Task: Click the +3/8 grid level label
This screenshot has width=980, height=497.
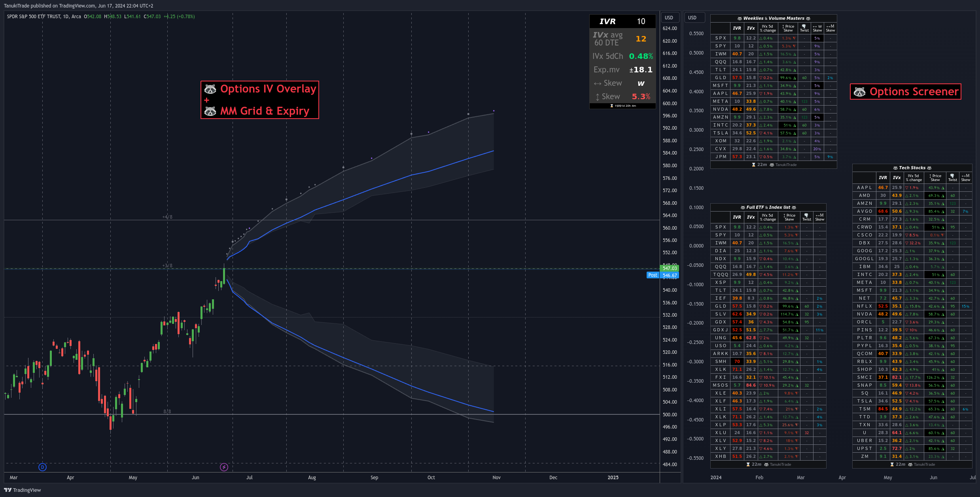Action: 167,266
